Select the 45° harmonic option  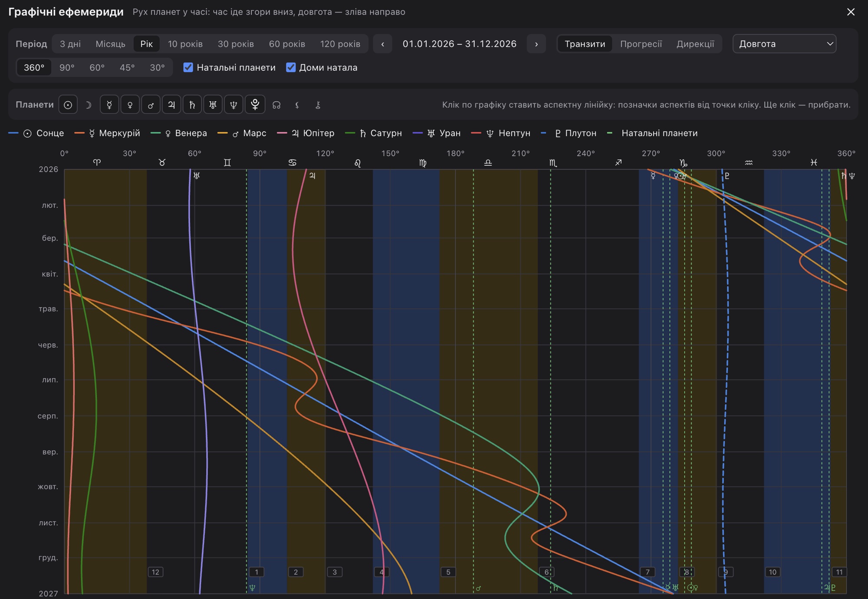point(127,68)
